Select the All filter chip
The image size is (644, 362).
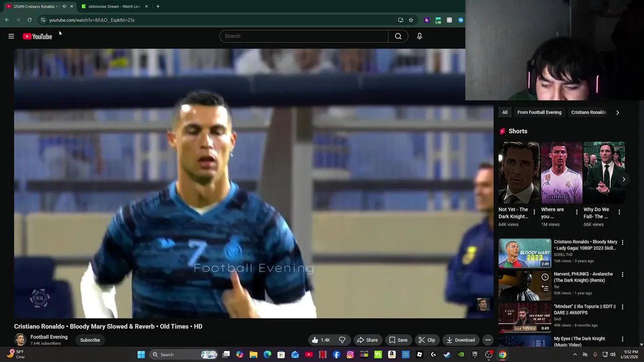pyautogui.click(x=505, y=112)
